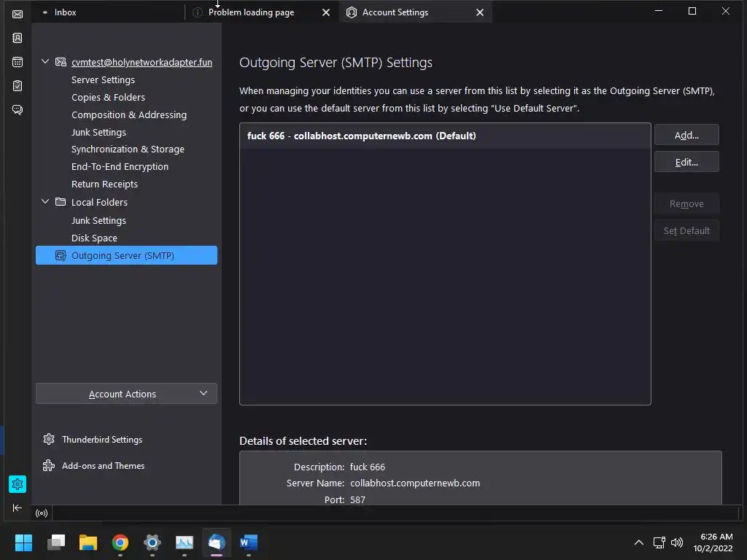Click the Thunderbird Settings gear icon
747x560 pixels.
[49, 439]
